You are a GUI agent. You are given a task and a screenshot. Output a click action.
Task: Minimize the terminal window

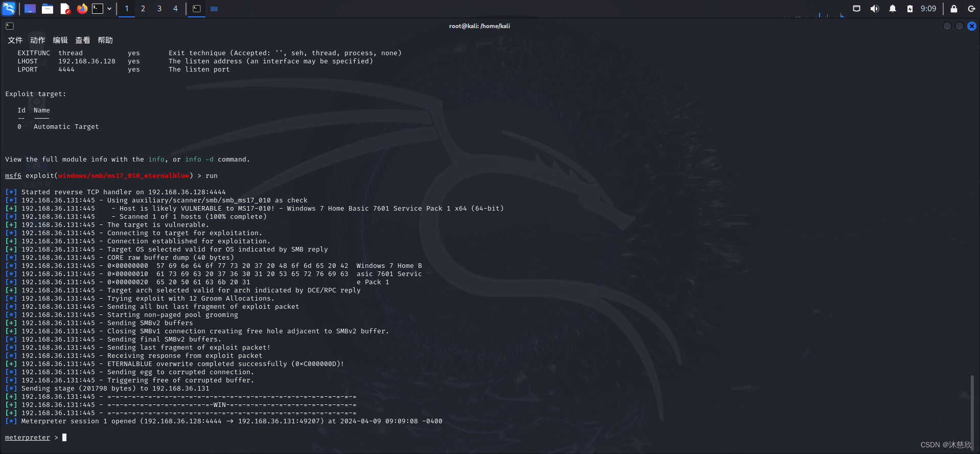[947, 26]
